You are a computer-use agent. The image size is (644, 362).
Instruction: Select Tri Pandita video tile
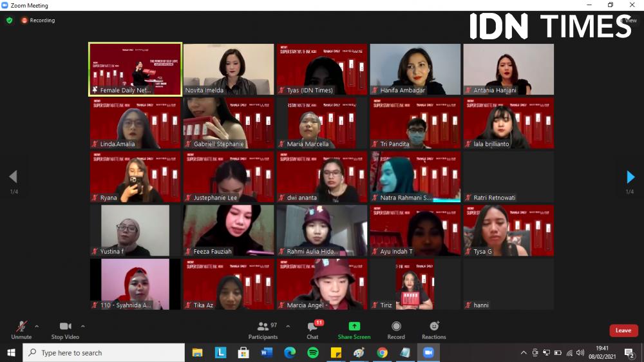[x=415, y=123]
